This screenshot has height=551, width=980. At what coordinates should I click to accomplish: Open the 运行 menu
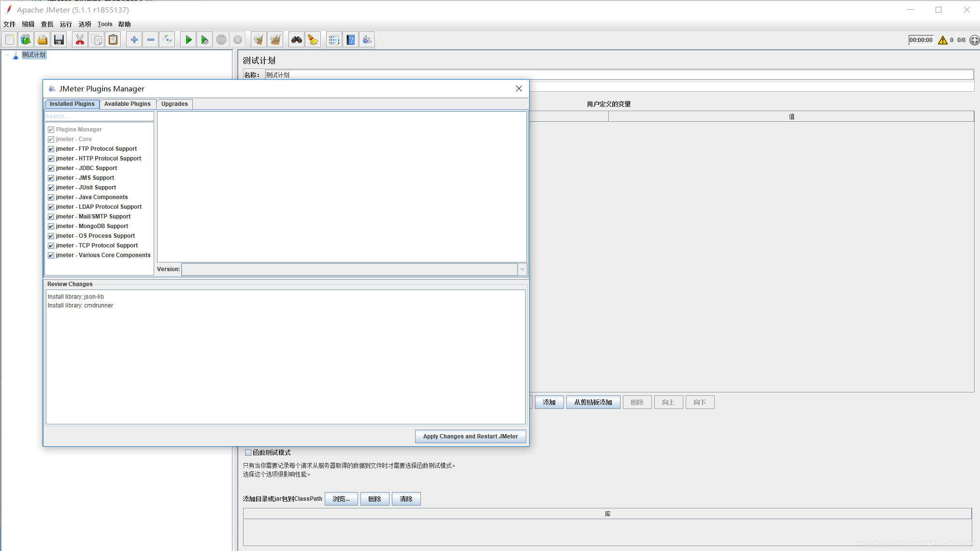tap(66, 24)
